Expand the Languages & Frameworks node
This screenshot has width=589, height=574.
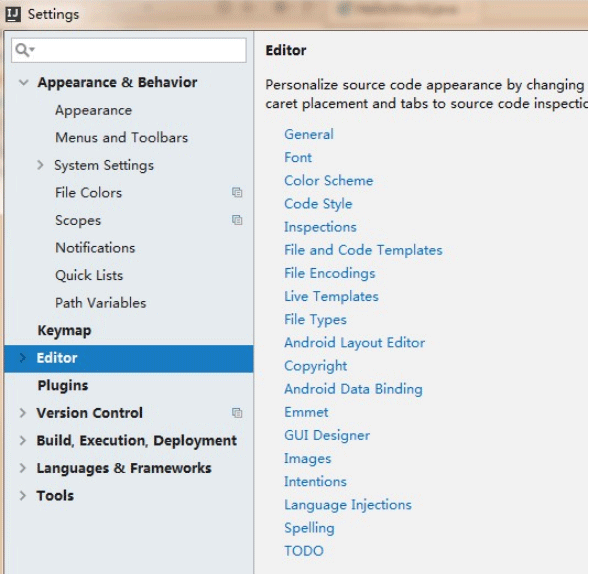[23, 468]
